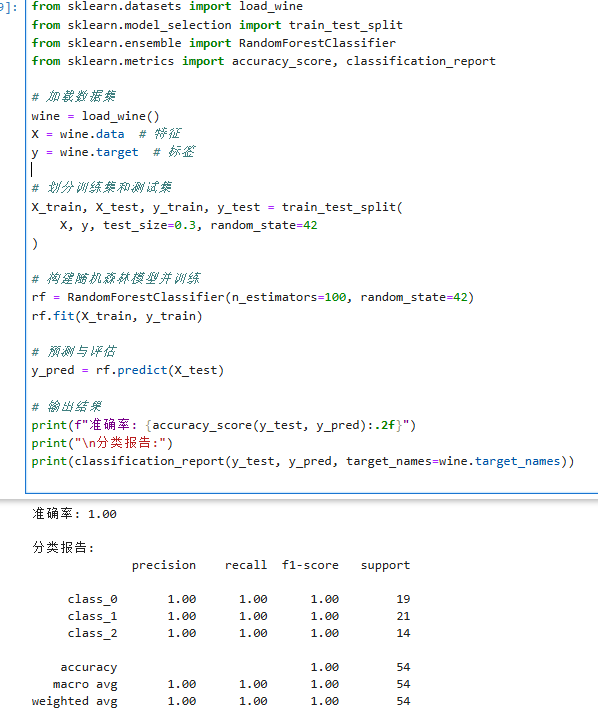Click the accuracy_score, classification_report import line
Viewport: 598px width, 715px height.
264,62
